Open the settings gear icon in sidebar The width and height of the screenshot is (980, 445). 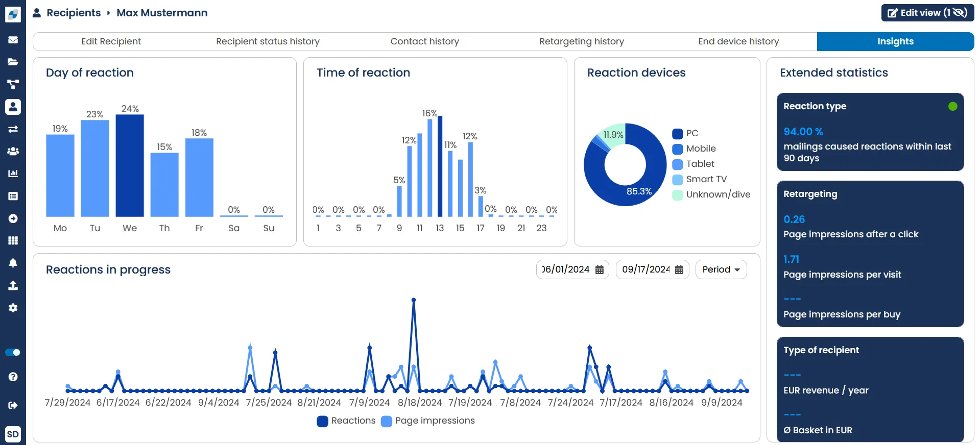13,308
